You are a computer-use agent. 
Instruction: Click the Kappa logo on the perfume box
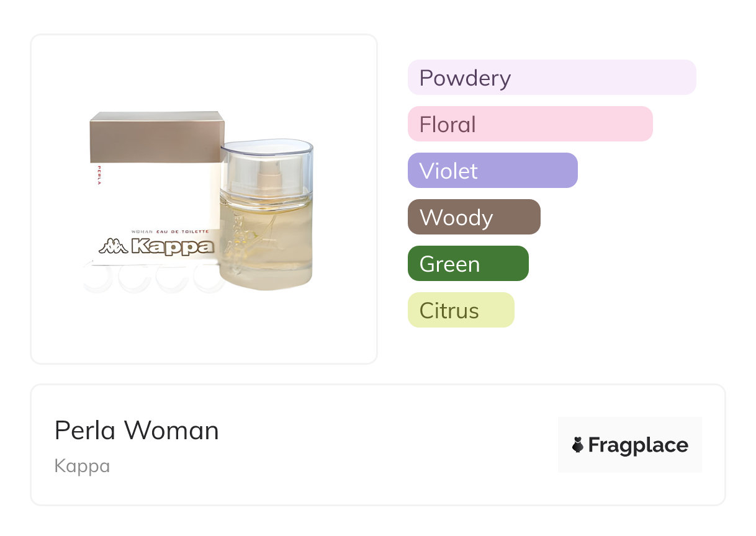click(x=172, y=246)
